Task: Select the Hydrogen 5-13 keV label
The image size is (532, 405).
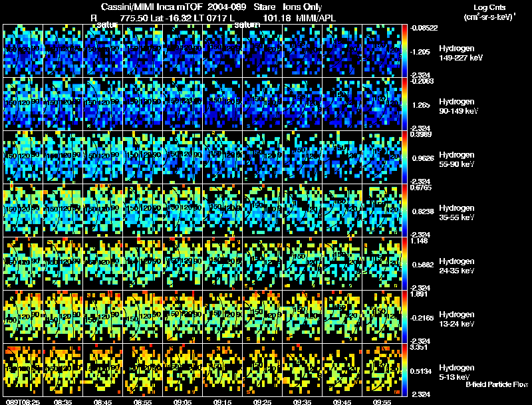Action: pyautogui.click(x=457, y=372)
